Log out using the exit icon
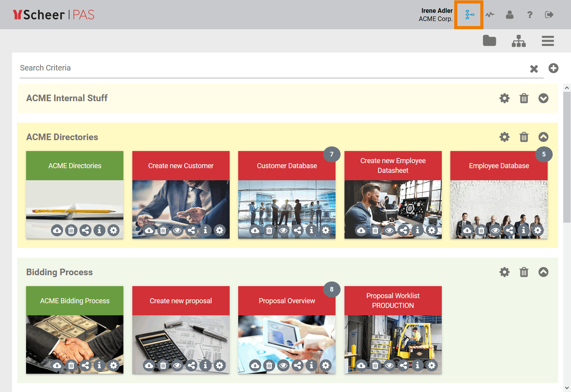Screen dimensions: 571x392 click(x=549, y=15)
